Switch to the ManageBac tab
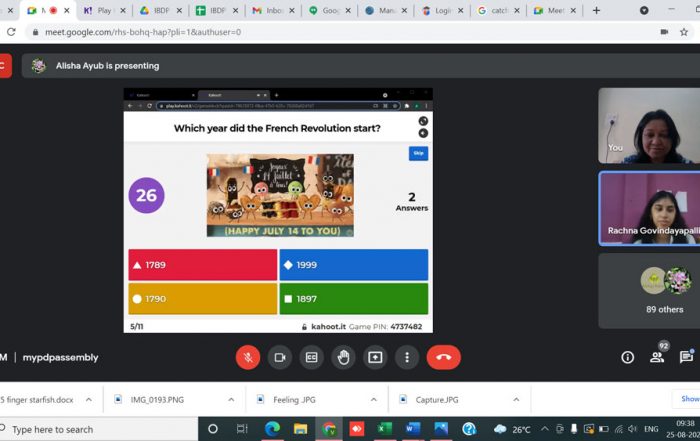This screenshot has height=441, width=700. click(386, 10)
